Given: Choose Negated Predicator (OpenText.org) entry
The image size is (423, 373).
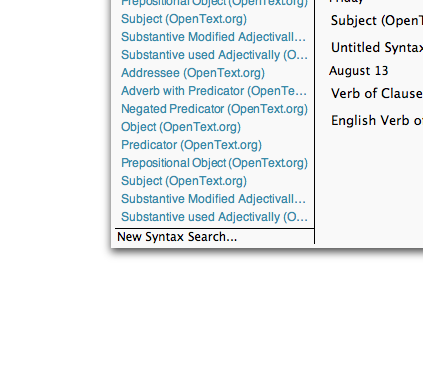Looking at the screenshot, I should point(214,109).
